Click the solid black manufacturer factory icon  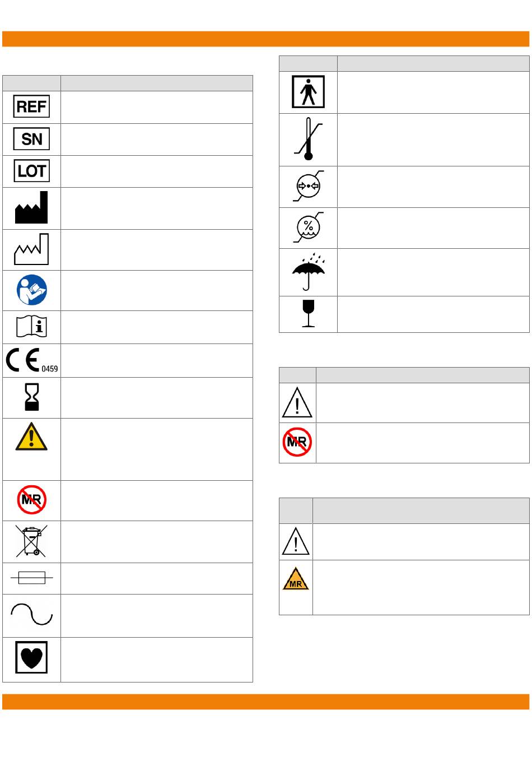tap(31, 207)
